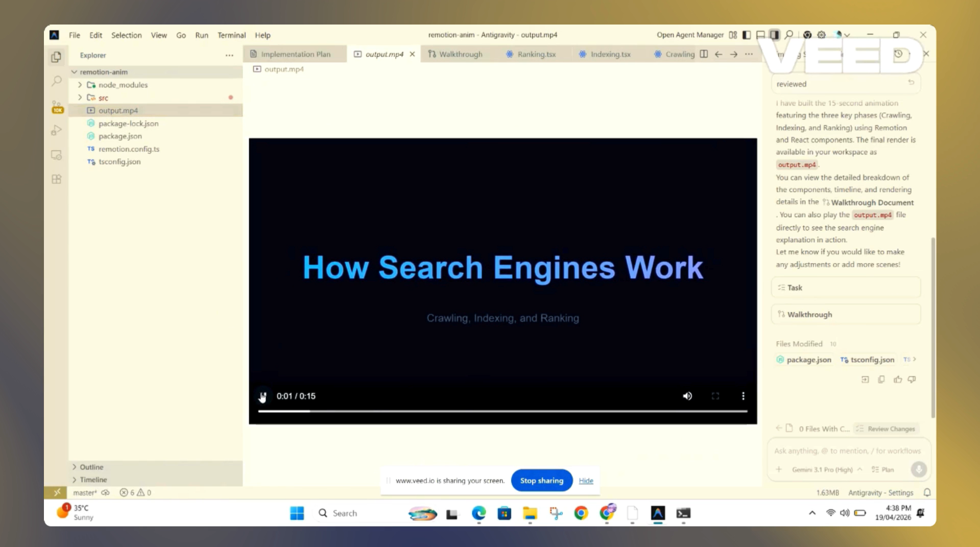980x547 pixels.
Task: Click the open-in-editor icon under response
Action: (865, 379)
